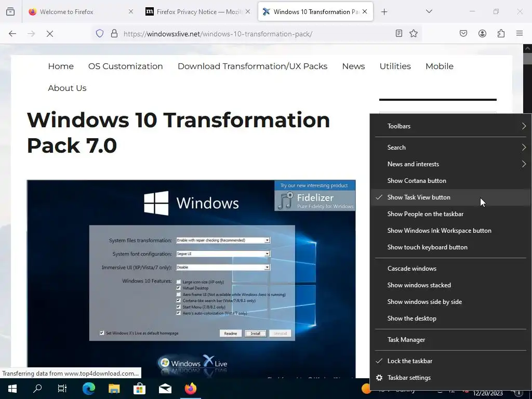Open File Explorer from the taskbar

[114, 389]
